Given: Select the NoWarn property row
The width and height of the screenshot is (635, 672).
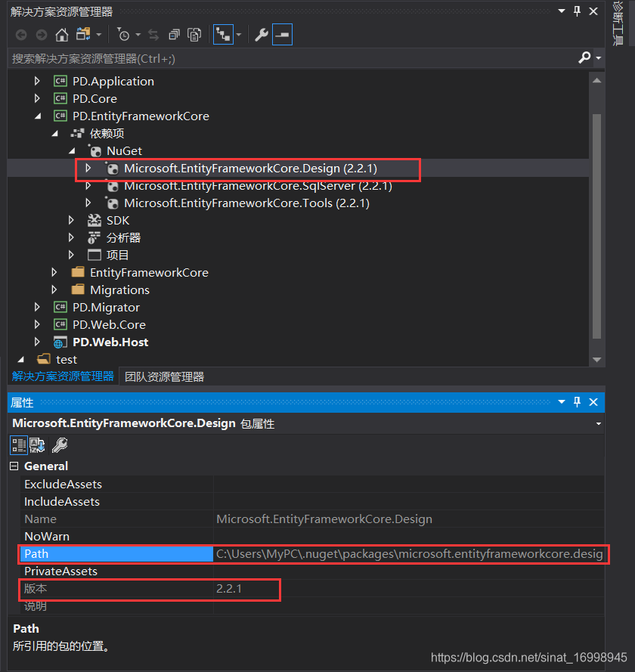Looking at the screenshot, I should coord(312,536).
